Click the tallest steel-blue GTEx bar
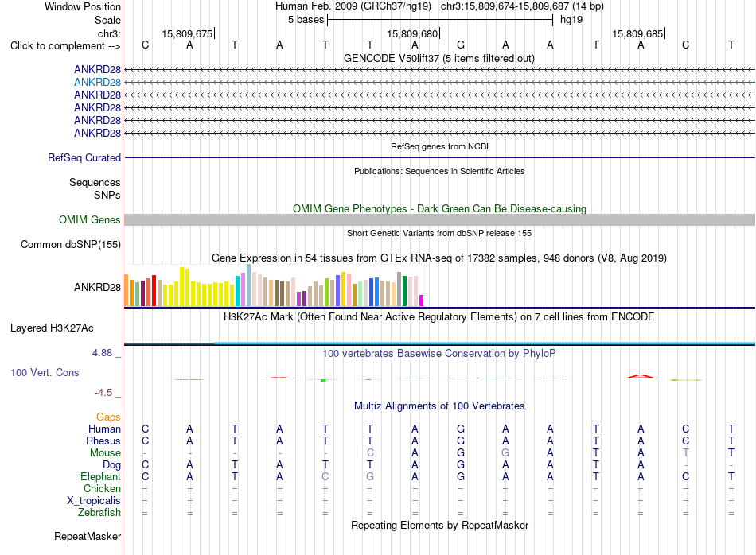 pyautogui.click(x=249, y=285)
